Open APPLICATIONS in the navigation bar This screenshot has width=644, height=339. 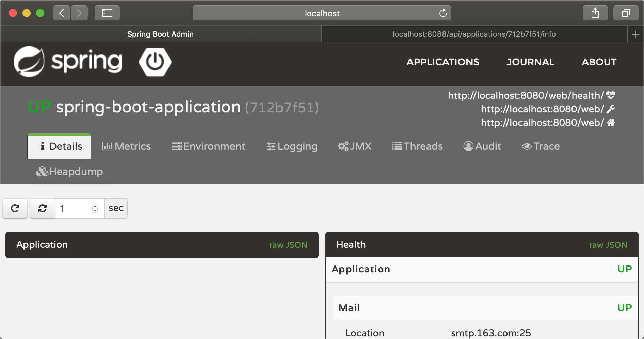pos(443,62)
